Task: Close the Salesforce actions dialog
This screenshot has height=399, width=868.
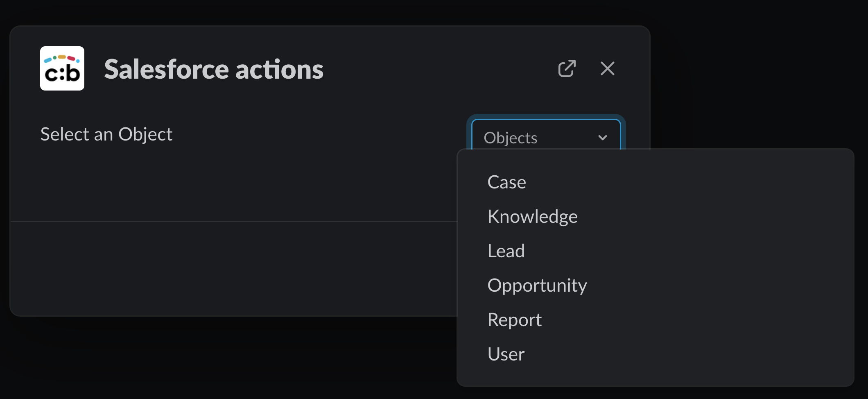Action: click(x=608, y=69)
